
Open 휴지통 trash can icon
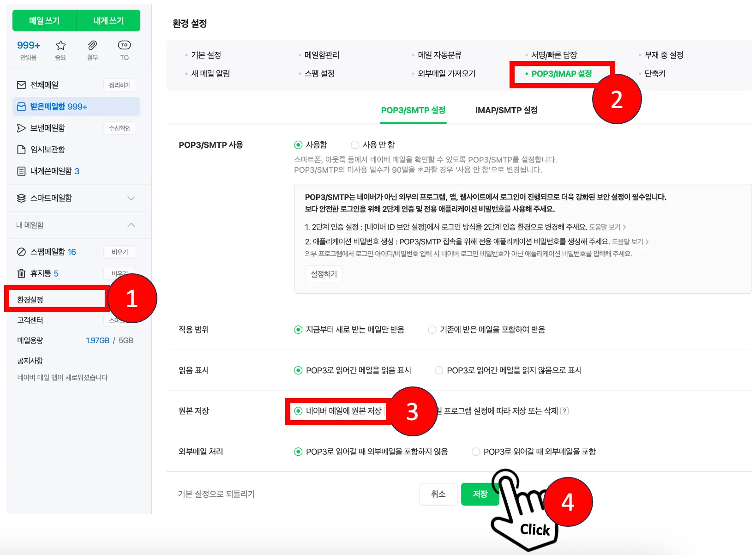[x=21, y=273]
